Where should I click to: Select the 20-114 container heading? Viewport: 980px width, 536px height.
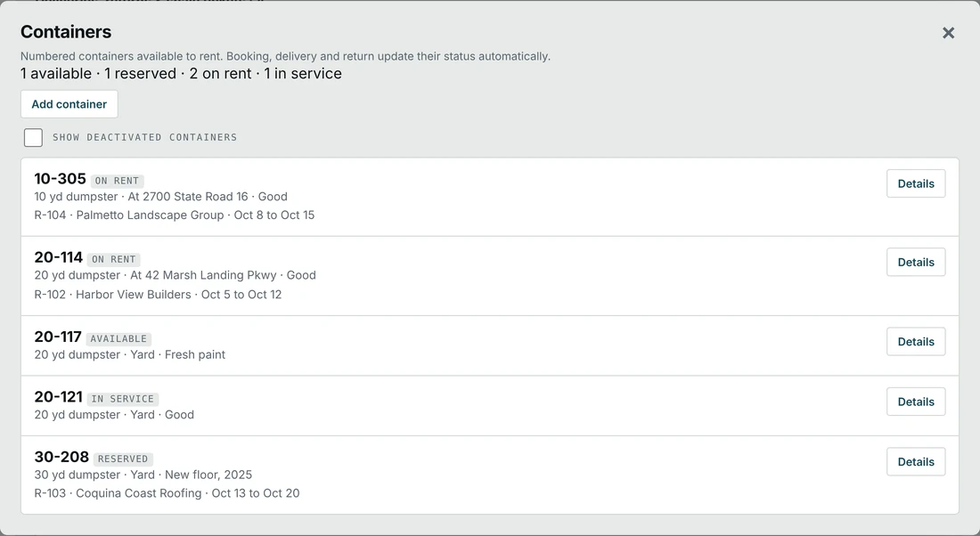point(58,257)
